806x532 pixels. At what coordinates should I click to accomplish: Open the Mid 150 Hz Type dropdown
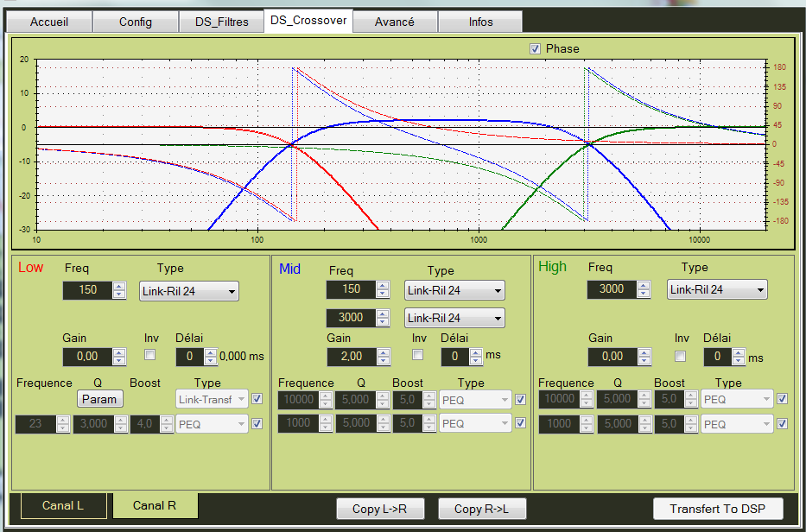(x=454, y=290)
